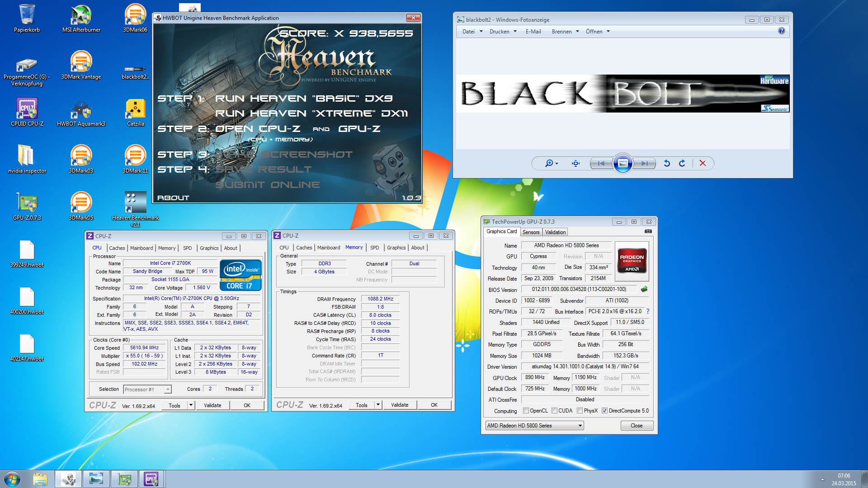Screen dimensions: 868x488
Task: Enable the PhysX checkbox in GPU-Z
Action: [580, 411]
